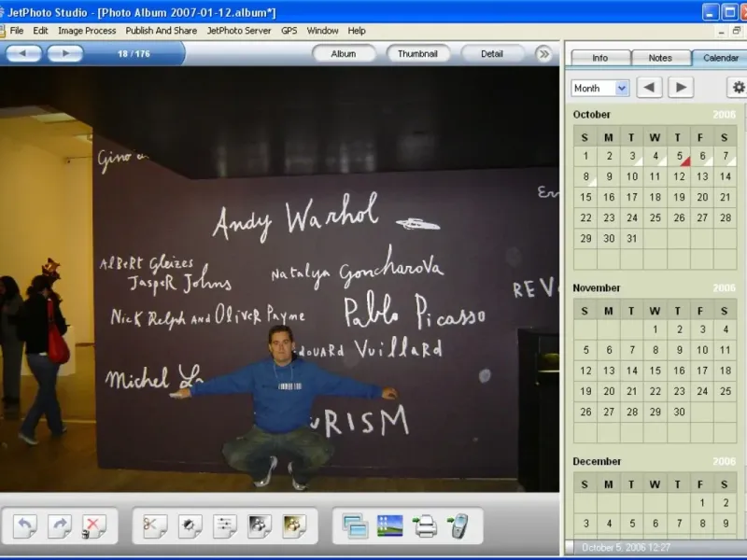
Task: Click the displayed Andy Warhol wall photo
Action: 279,279
